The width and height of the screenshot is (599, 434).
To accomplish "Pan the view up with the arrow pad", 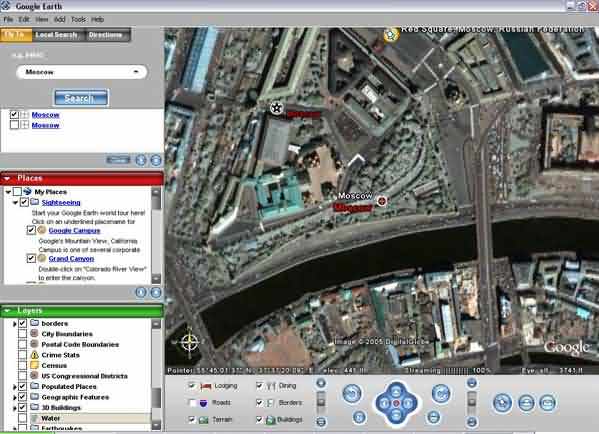I will click(396, 392).
